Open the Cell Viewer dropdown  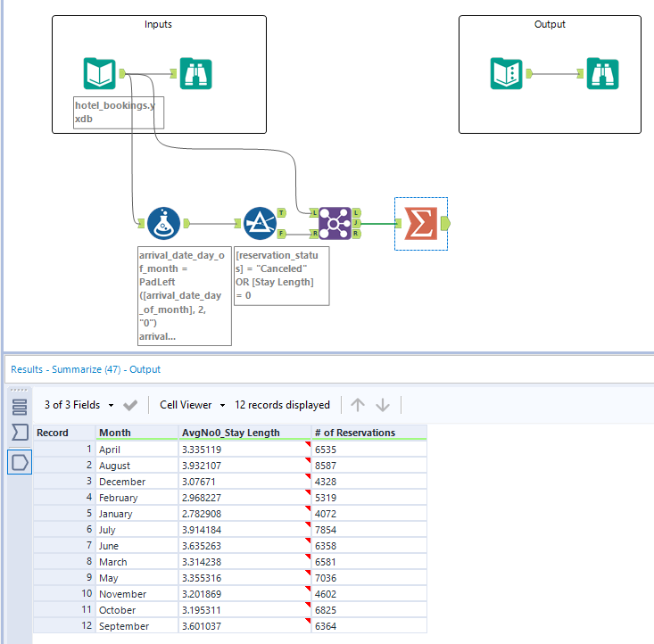click(193, 405)
